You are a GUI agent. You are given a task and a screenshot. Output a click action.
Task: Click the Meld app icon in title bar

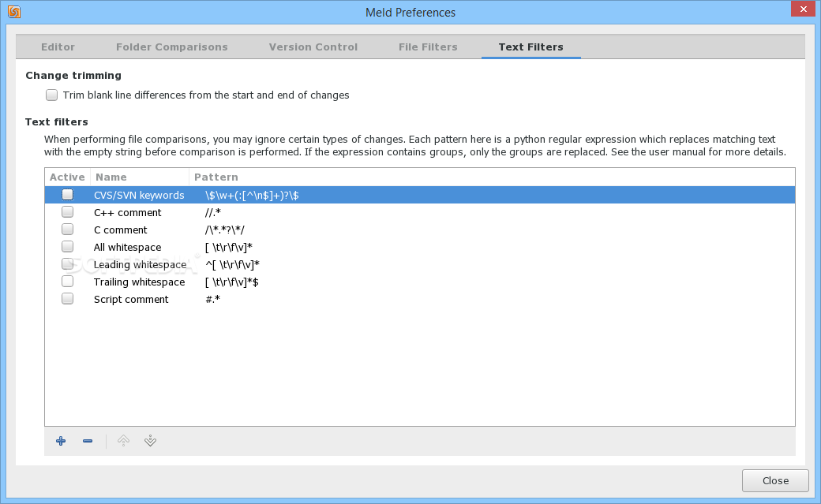click(15, 12)
